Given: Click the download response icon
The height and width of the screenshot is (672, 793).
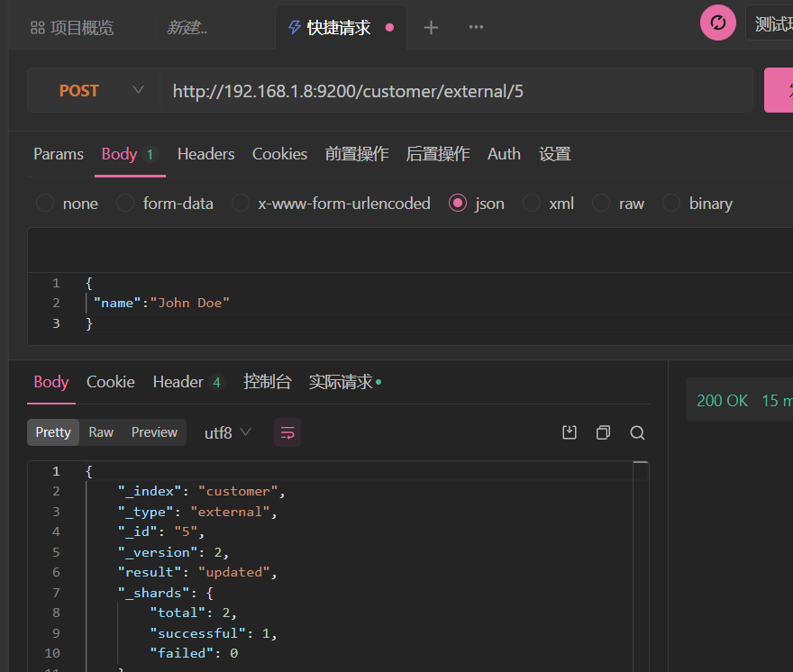Looking at the screenshot, I should tap(570, 432).
